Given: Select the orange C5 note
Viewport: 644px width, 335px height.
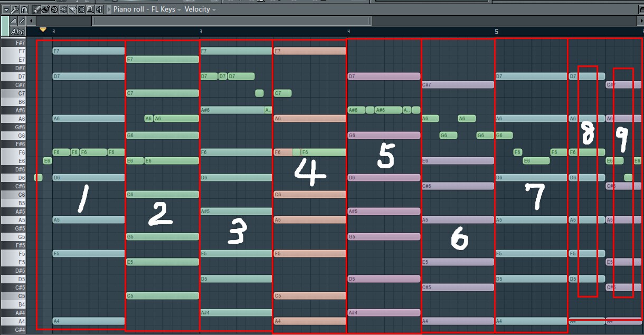Looking at the screenshot, I should click(x=310, y=296).
